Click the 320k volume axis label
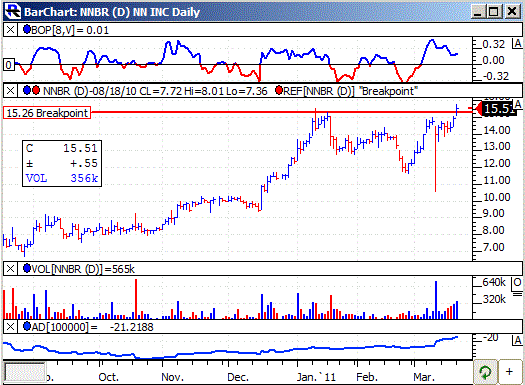Viewport: 525px width, 385px height. tap(494, 299)
